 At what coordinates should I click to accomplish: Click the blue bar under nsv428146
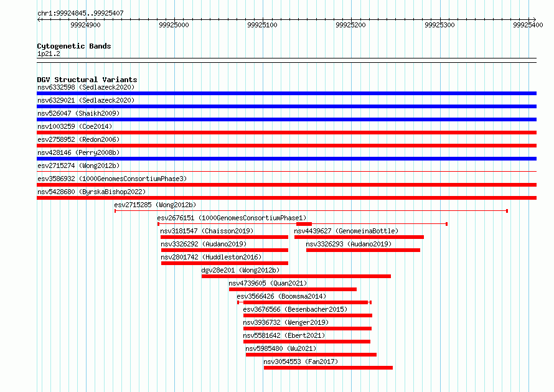(286, 159)
